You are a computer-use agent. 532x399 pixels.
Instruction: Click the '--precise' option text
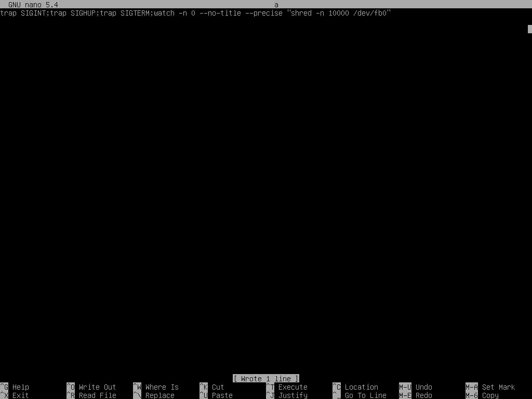[x=264, y=13]
